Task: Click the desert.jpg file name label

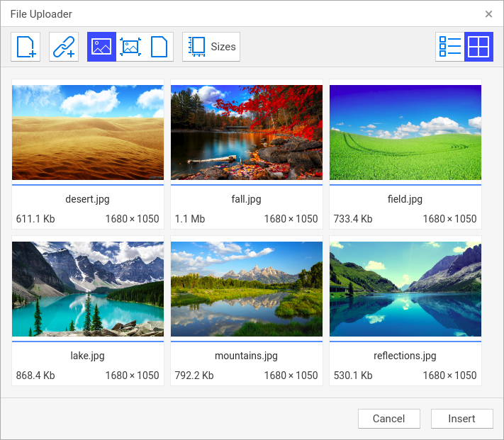Action: 88,199
